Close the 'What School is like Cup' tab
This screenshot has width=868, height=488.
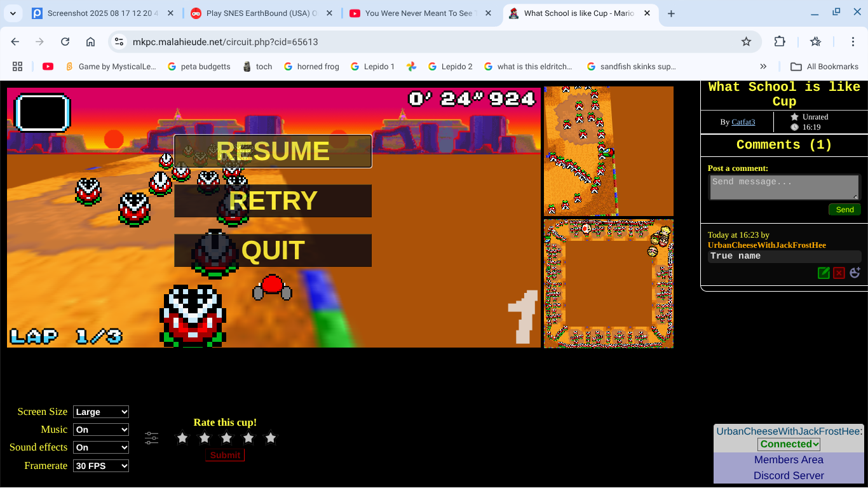coord(646,13)
